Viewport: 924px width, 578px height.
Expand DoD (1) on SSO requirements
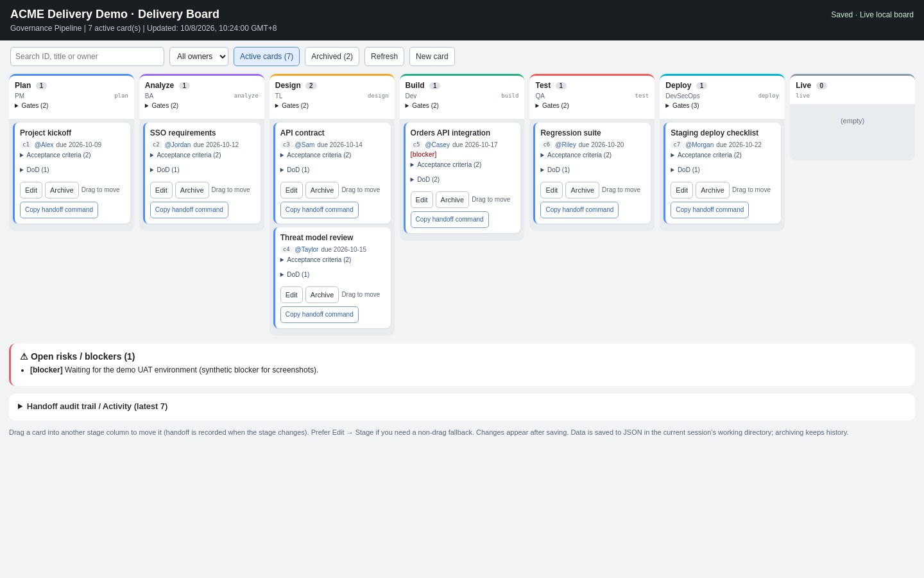tap(164, 170)
